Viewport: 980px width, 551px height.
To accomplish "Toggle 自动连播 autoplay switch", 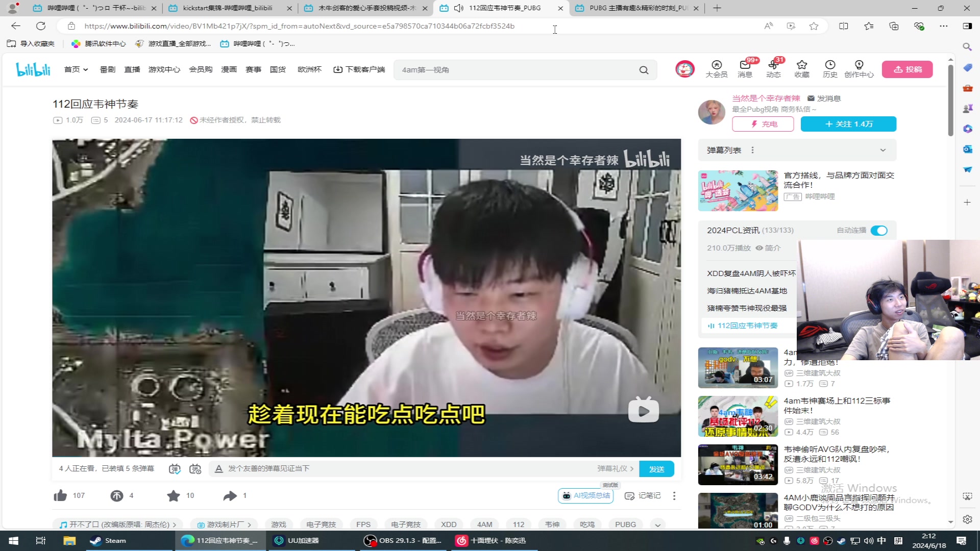I will click(x=879, y=231).
